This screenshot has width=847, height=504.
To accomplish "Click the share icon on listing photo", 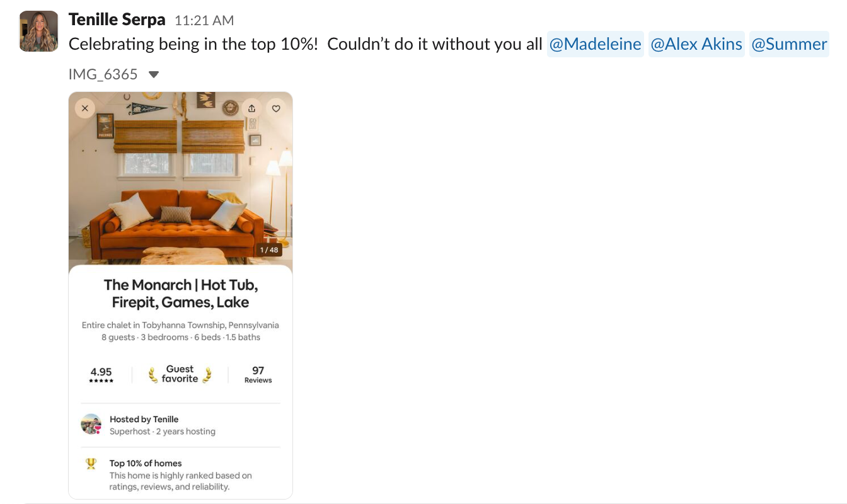I will pos(252,108).
